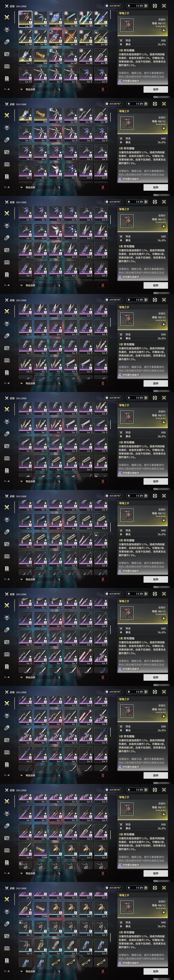
Task: Switch to the supplies box category in topmost sidebar
Action: [7, 66]
